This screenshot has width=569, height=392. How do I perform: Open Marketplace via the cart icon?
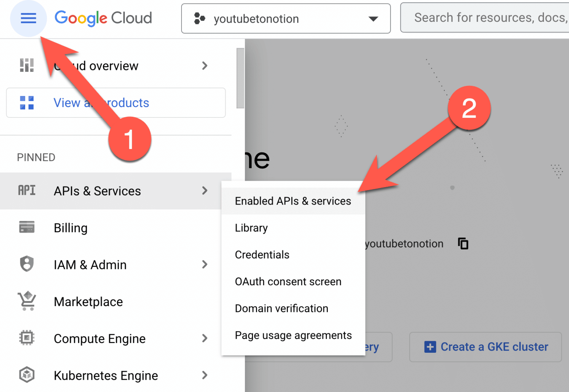[26, 301]
